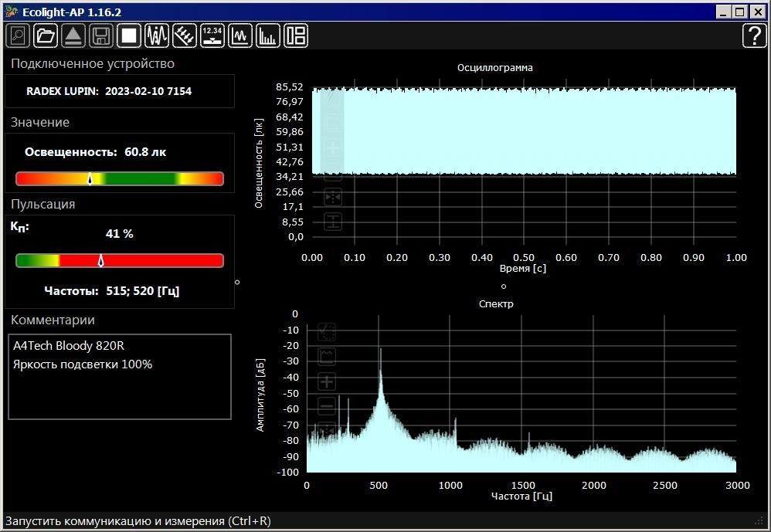Image resolution: width=771 pixels, height=532 pixels.
Task: Click the "Пульсация" section heading
Action: click(x=42, y=205)
